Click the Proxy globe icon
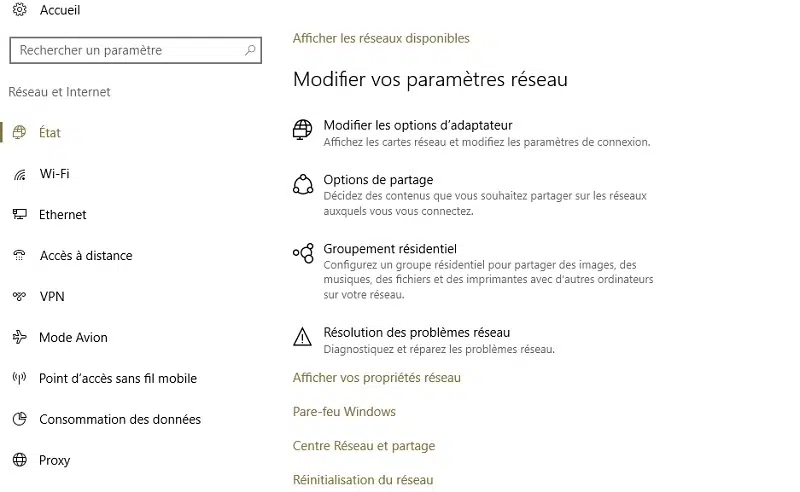 [19, 460]
